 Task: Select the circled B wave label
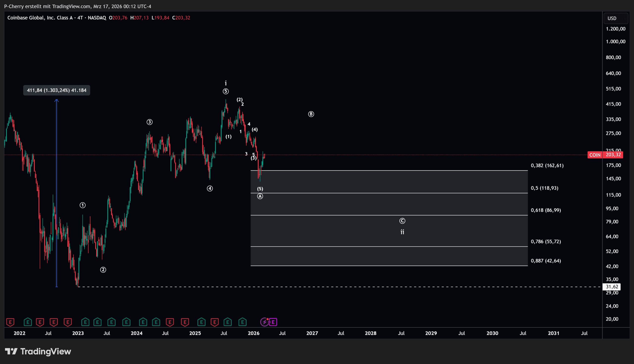click(x=311, y=114)
